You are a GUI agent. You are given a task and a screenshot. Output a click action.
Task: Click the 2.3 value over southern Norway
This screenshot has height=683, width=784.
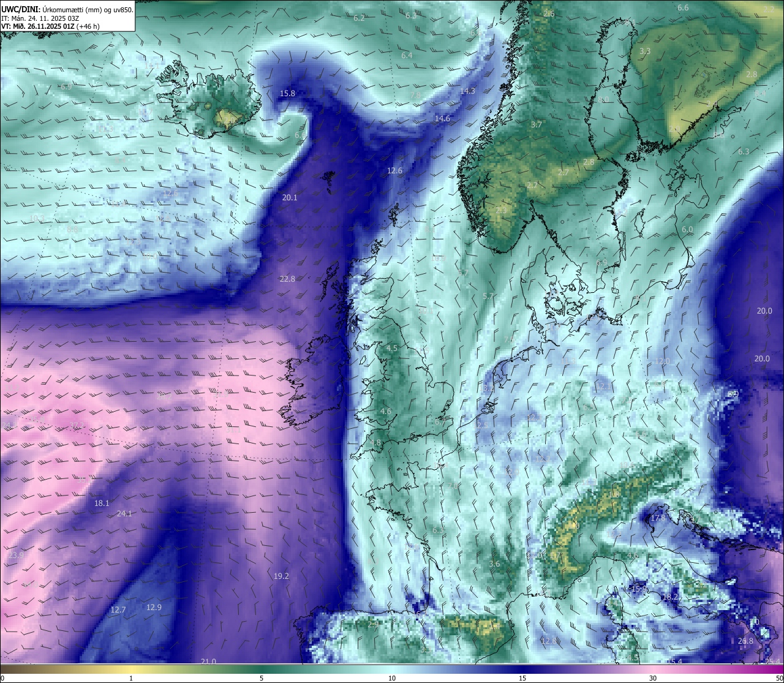click(x=502, y=209)
